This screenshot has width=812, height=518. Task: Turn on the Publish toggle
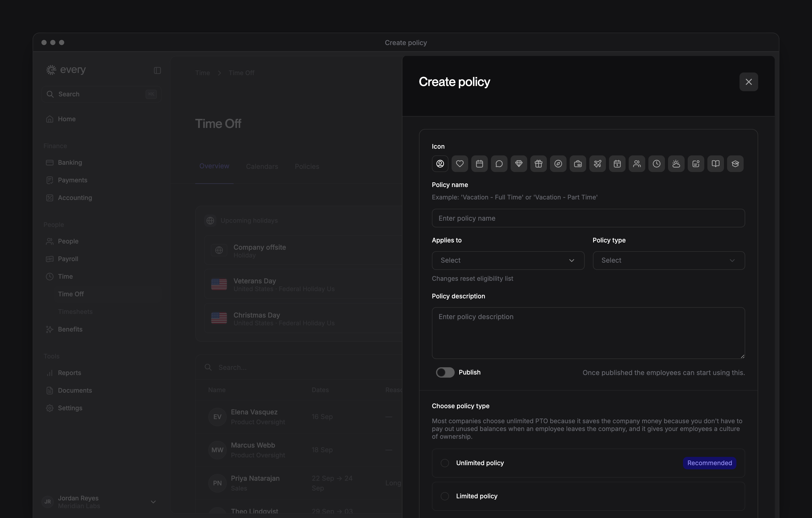tap(445, 372)
